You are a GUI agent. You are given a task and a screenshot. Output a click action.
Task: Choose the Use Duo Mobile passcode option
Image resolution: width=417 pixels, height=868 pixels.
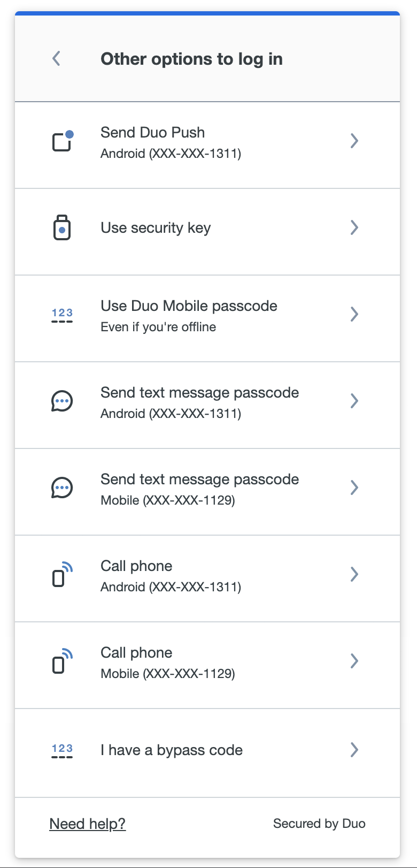coord(189,306)
